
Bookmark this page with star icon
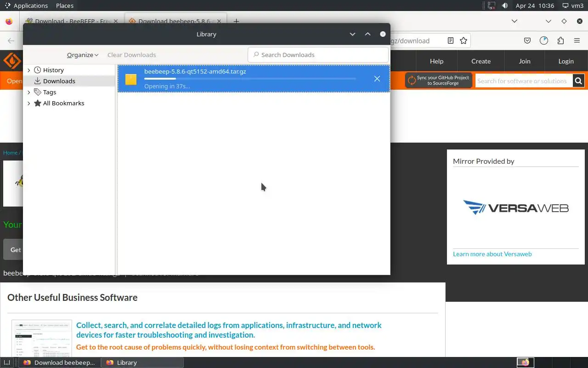[464, 40]
